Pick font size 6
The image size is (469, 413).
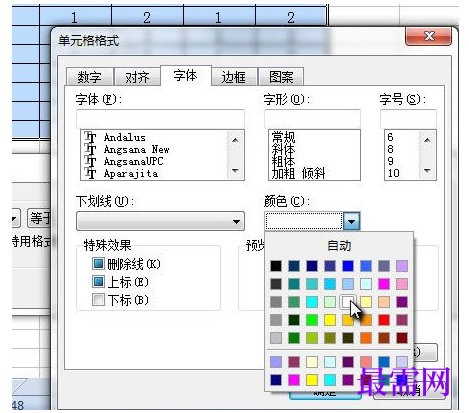coord(390,137)
